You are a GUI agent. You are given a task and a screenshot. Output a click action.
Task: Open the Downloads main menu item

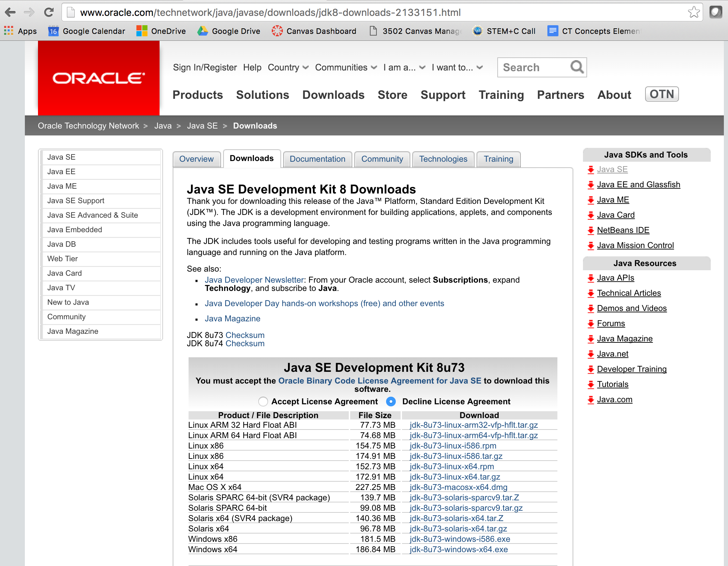click(333, 95)
